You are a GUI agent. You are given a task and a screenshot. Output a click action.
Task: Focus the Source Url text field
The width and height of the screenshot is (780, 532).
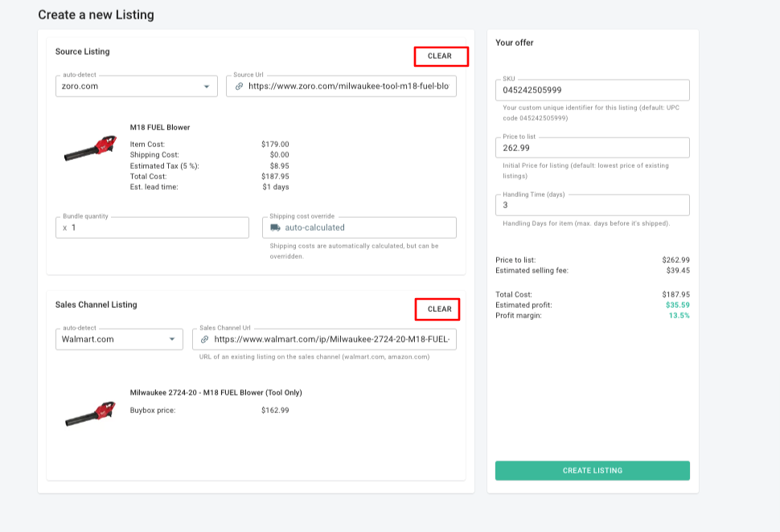pyautogui.click(x=348, y=86)
